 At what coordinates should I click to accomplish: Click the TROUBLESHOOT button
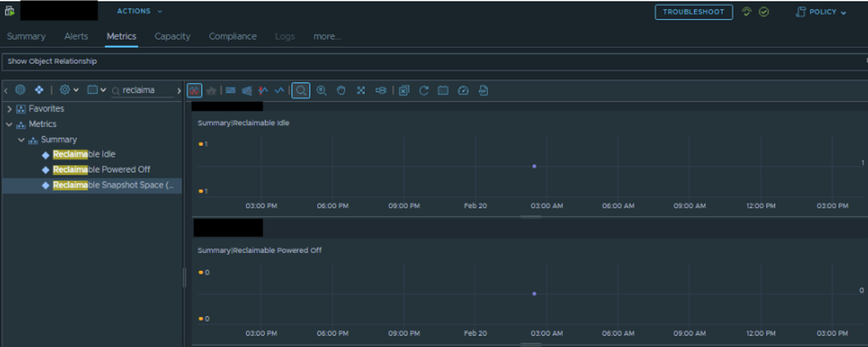pos(693,12)
